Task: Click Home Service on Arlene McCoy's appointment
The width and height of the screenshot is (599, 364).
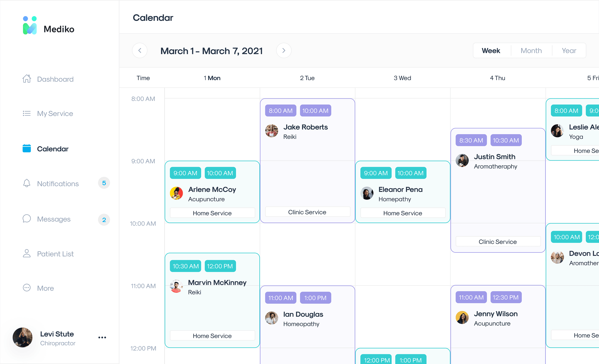Action: tap(212, 213)
